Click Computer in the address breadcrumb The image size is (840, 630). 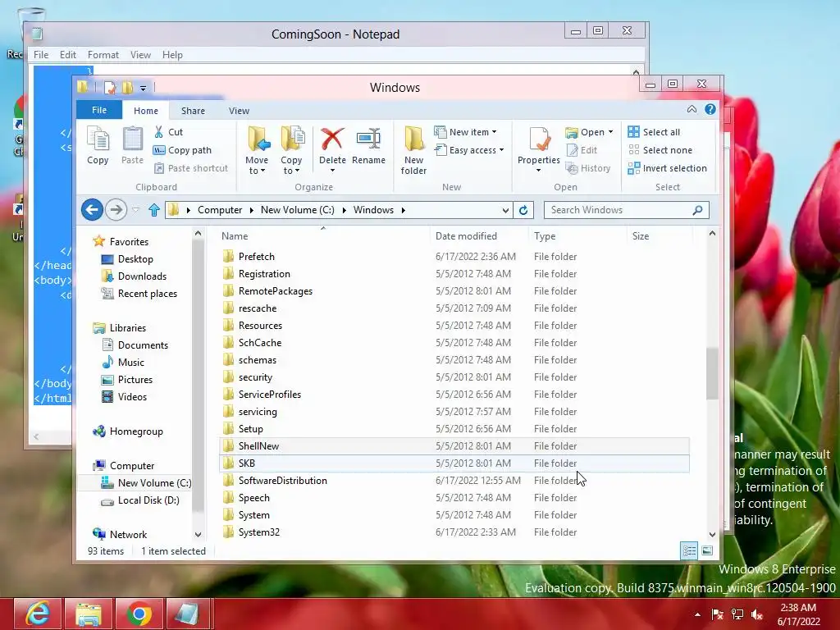[x=220, y=210]
